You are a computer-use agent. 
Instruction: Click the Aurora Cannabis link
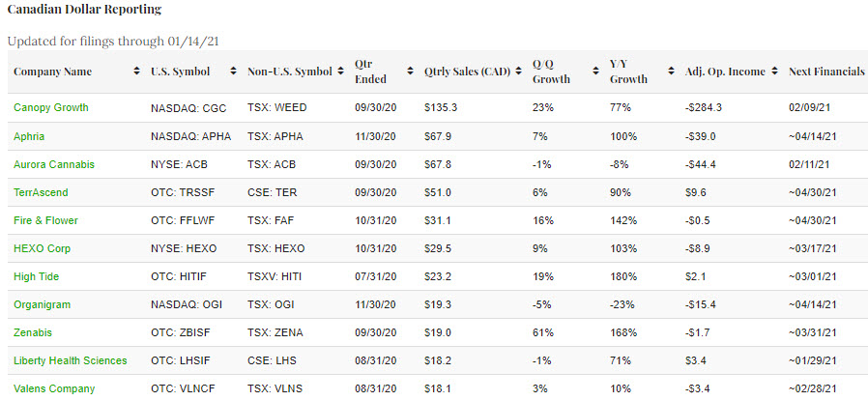[x=54, y=164]
